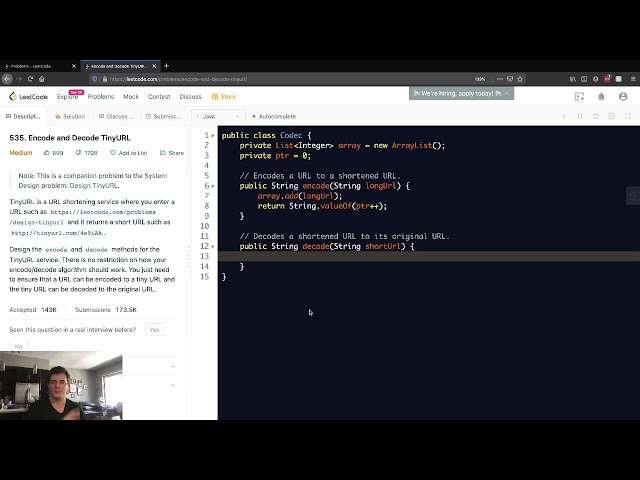
Task: Open the Description tab
Action: [x=23, y=116]
